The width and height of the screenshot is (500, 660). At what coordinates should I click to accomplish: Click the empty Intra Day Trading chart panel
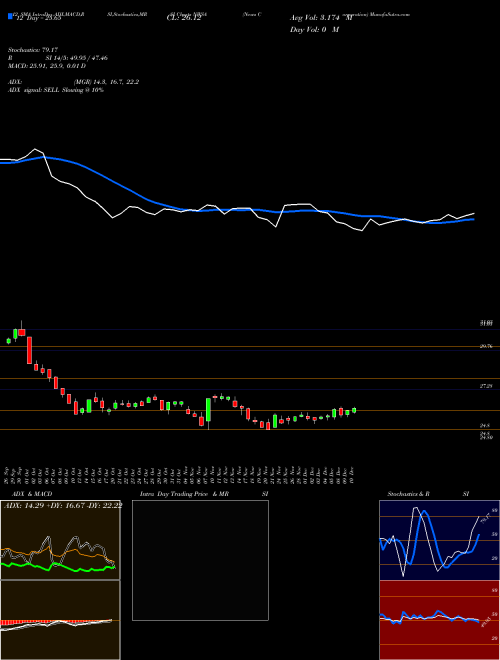coord(200,560)
